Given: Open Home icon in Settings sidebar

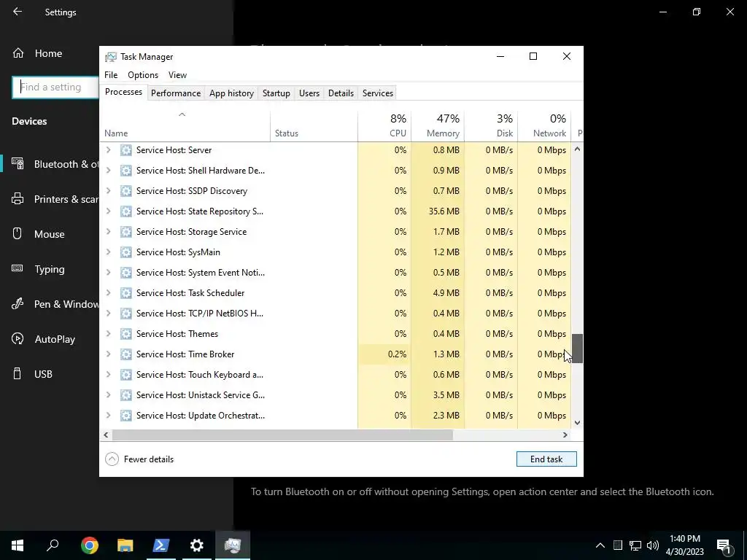Looking at the screenshot, I should click(x=18, y=52).
